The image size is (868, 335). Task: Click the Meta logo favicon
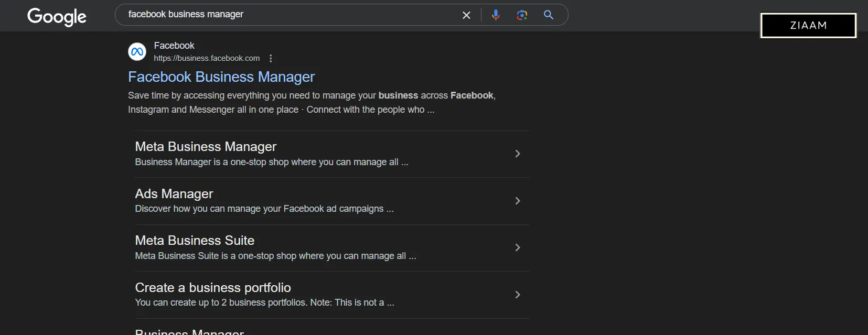[137, 51]
